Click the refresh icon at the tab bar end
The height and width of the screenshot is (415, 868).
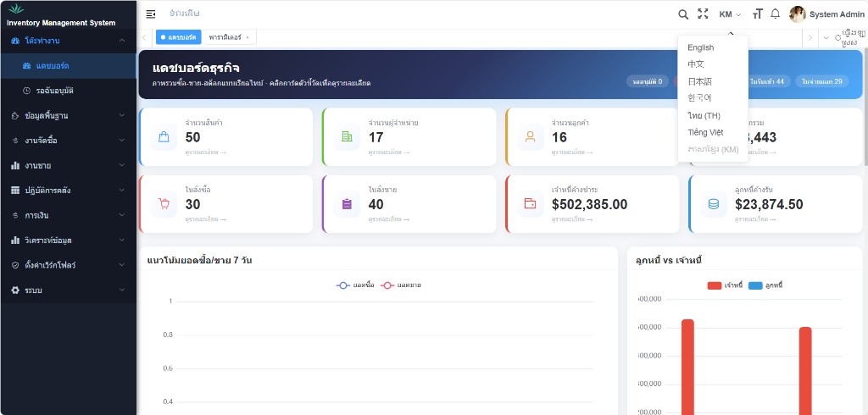(x=838, y=37)
